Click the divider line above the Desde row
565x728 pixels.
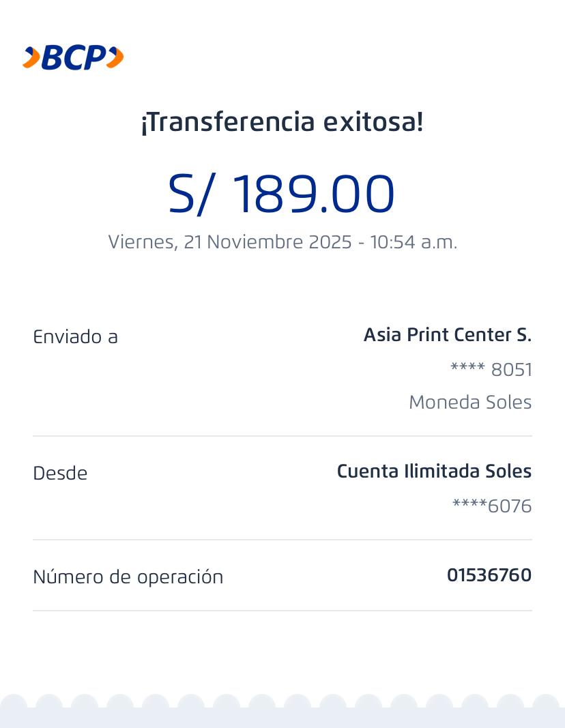coord(282,436)
